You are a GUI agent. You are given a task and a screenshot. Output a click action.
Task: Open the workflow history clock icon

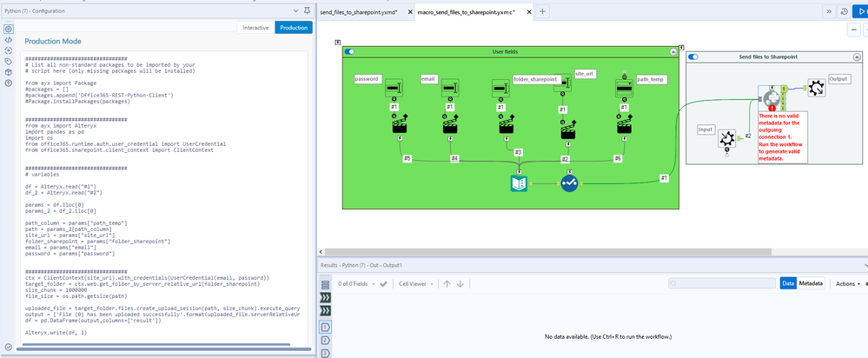(844, 11)
